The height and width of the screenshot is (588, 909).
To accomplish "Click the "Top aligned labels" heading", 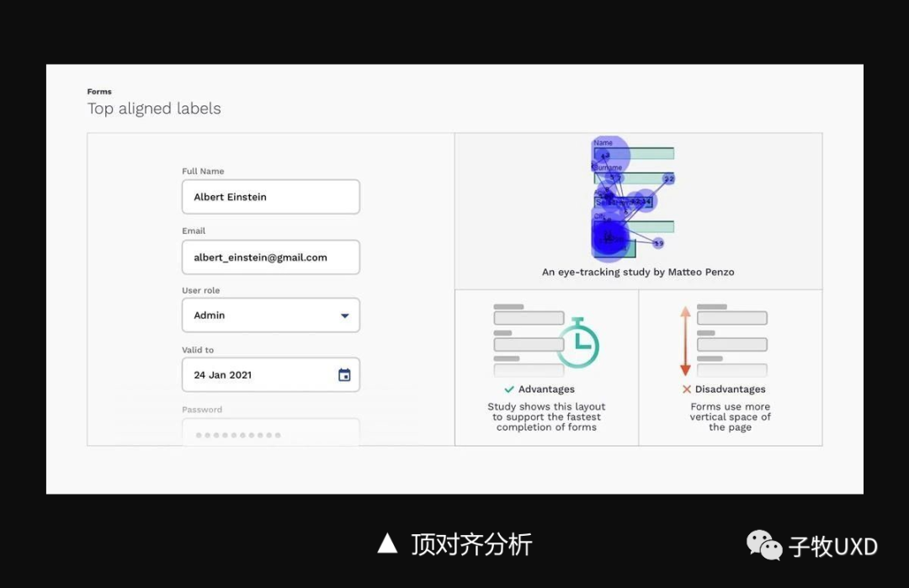I will 154,109.
